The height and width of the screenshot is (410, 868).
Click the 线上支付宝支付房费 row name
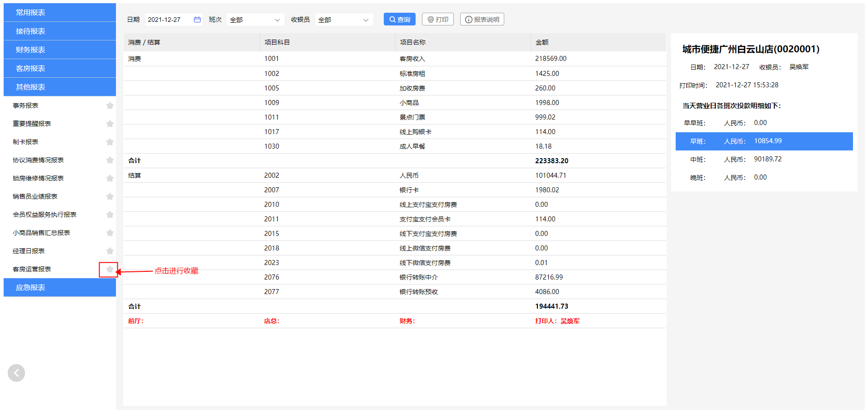click(428, 205)
